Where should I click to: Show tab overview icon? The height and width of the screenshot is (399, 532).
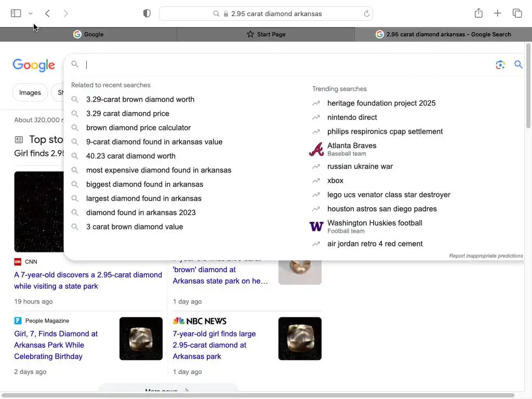pyautogui.click(x=517, y=13)
